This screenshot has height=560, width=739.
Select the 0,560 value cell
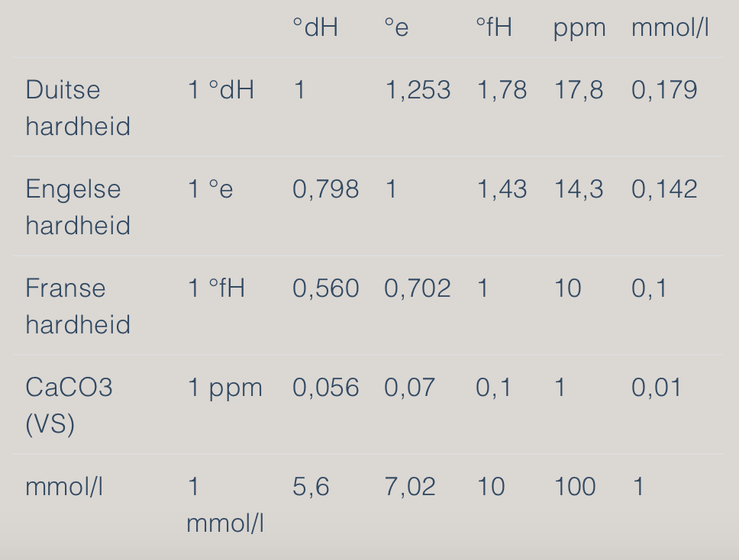coord(325,288)
